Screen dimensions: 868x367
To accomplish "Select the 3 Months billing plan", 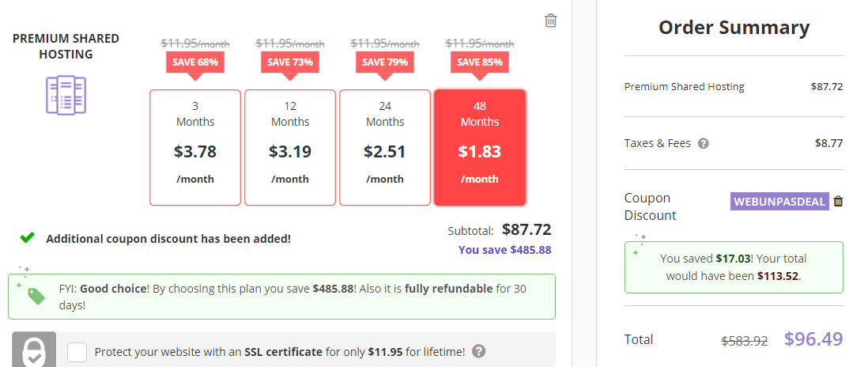I will click(195, 147).
